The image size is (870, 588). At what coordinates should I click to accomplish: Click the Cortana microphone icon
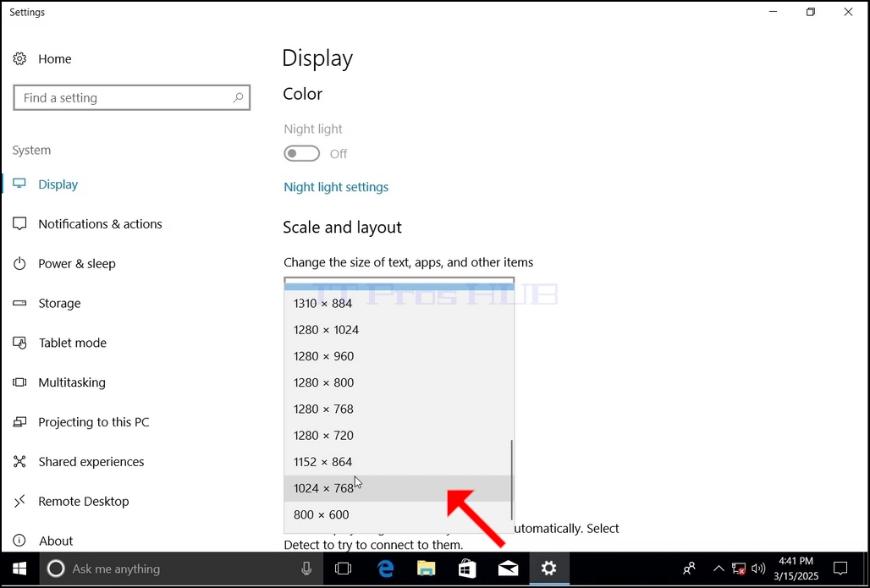click(x=306, y=569)
